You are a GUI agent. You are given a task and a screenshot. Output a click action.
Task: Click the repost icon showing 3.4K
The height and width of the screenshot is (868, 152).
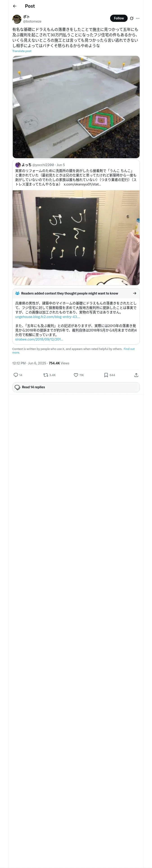pos(46,375)
